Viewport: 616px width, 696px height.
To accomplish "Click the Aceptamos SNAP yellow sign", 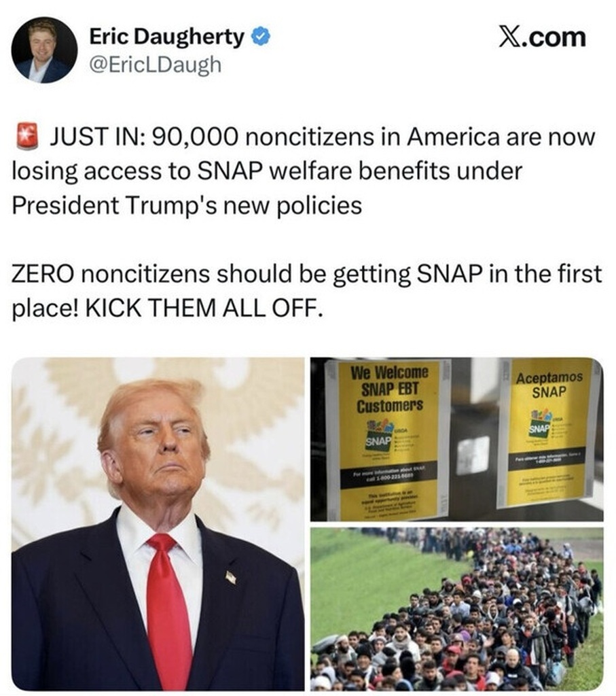I will point(549,433).
